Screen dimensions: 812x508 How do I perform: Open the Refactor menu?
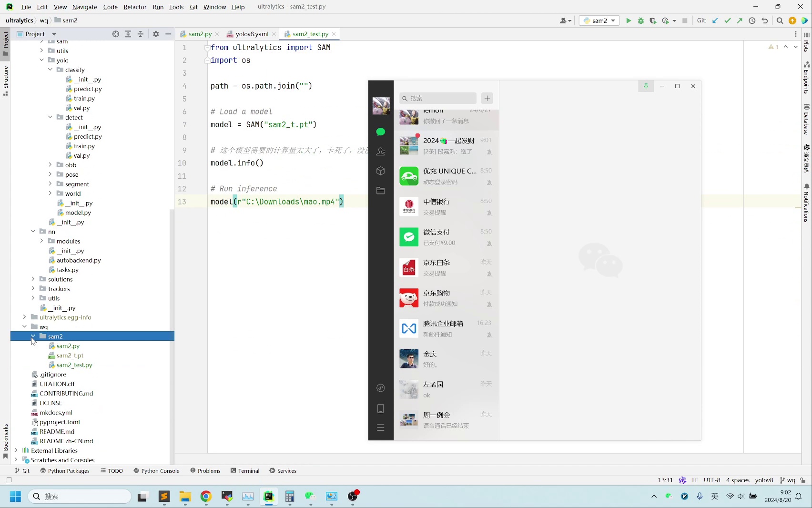[x=134, y=7]
